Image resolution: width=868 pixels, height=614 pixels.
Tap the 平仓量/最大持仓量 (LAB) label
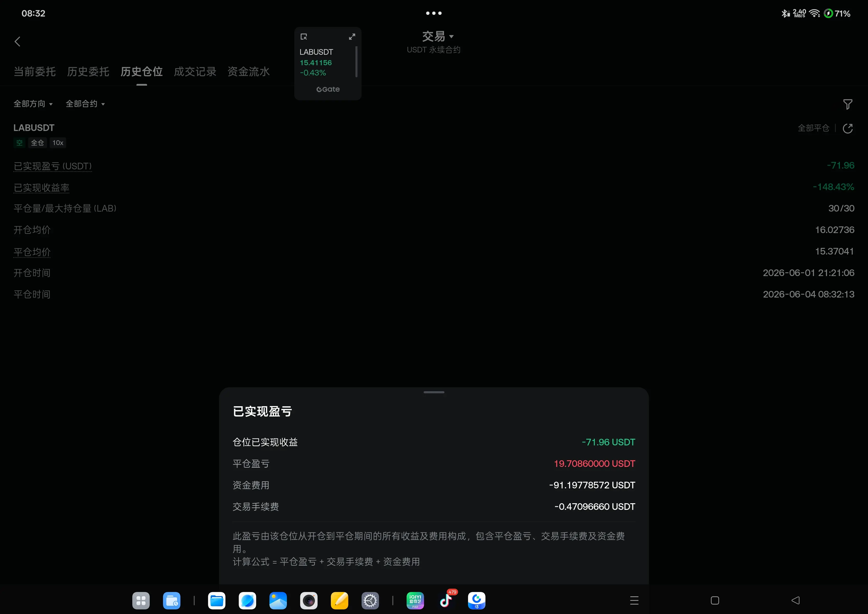(x=65, y=209)
